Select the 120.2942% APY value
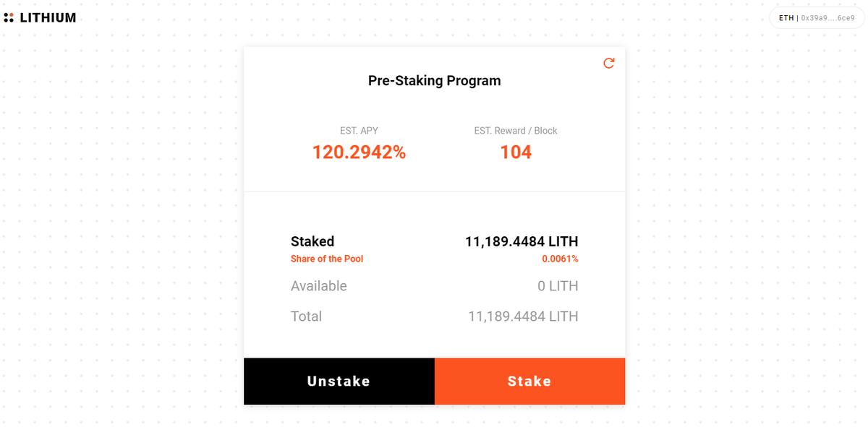This screenshot has width=868, height=427. tap(359, 152)
